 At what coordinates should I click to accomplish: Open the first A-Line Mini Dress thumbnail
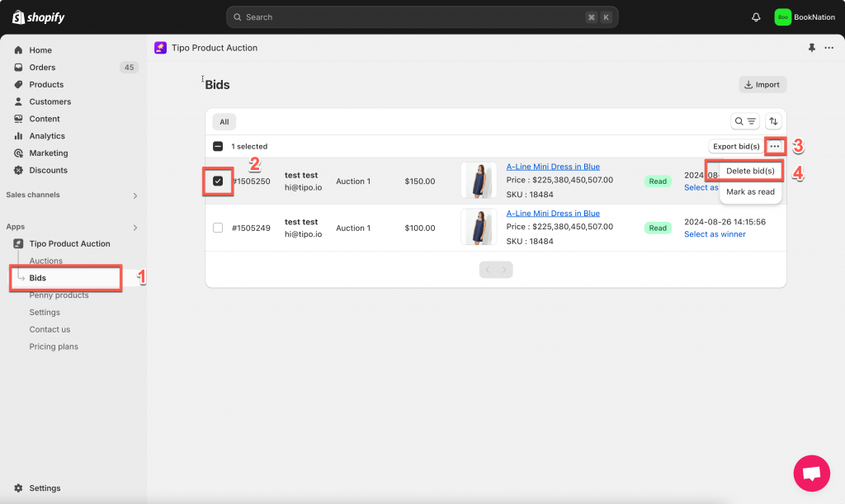point(479,181)
